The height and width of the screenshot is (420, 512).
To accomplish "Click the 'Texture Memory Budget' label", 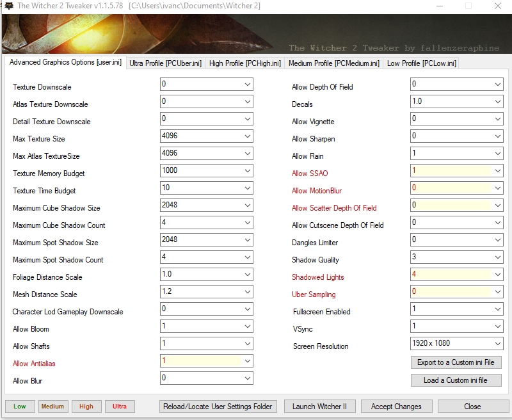I will [49, 174].
